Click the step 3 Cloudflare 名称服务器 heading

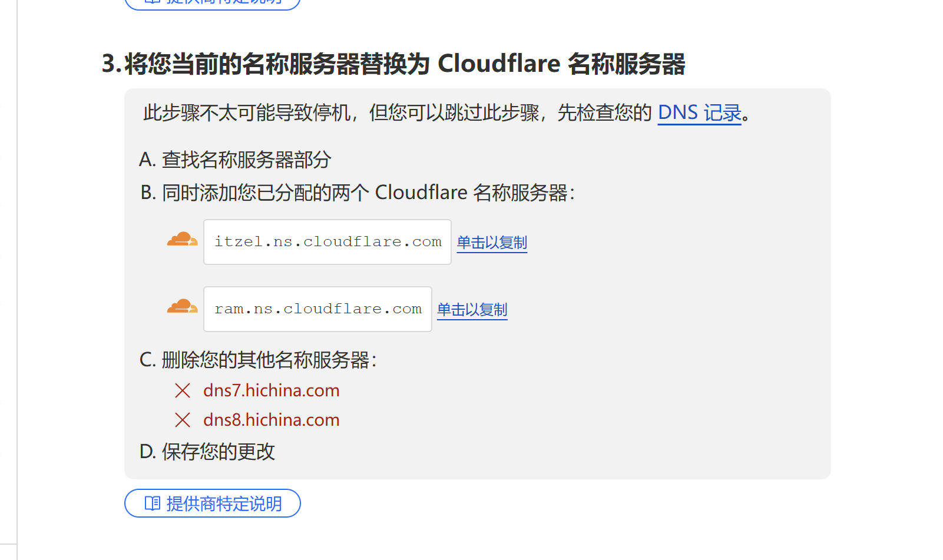pos(393,64)
